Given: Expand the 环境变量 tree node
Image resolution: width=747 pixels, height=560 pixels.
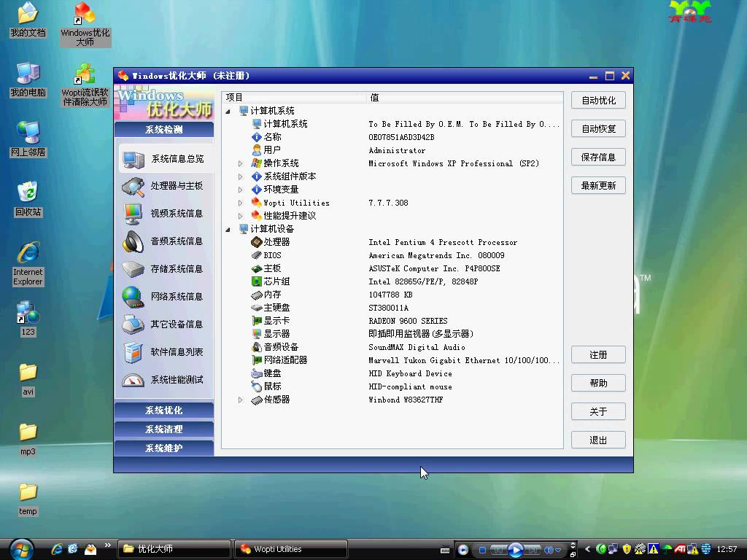Looking at the screenshot, I should 241,190.
